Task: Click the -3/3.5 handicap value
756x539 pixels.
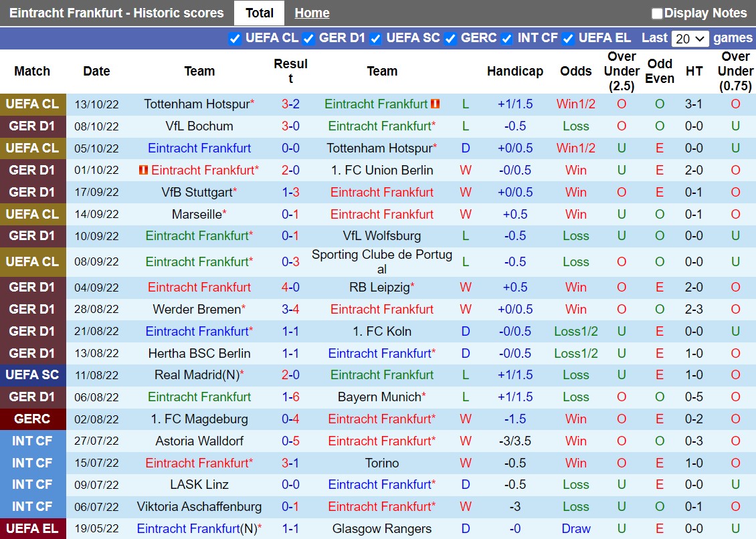Action: (515, 441)
